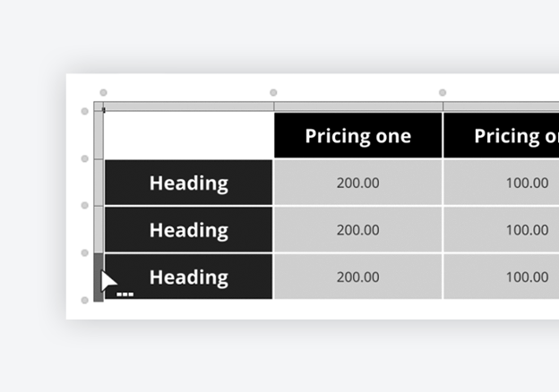Click the second handle from top on left side
Image resolution: width=559 pixels, height=392 pixels.
point(85,158)
